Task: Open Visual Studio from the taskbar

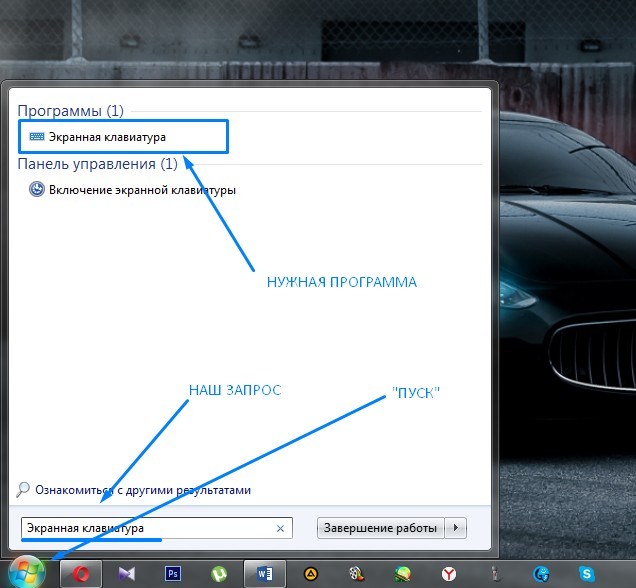Action: click(127, 574)
